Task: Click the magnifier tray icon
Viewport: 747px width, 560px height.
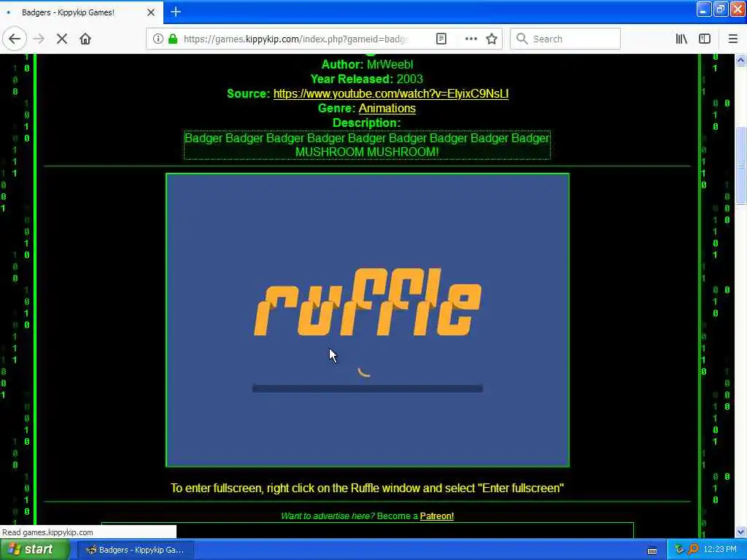Action: [x=693, y=550]
